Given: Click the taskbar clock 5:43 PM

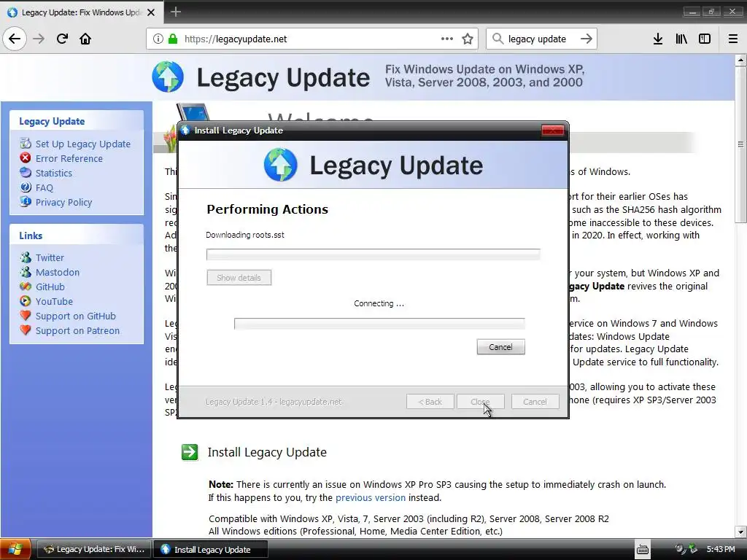Looking at the screenshot, I should pyautogui.click(x=720, y=549).
